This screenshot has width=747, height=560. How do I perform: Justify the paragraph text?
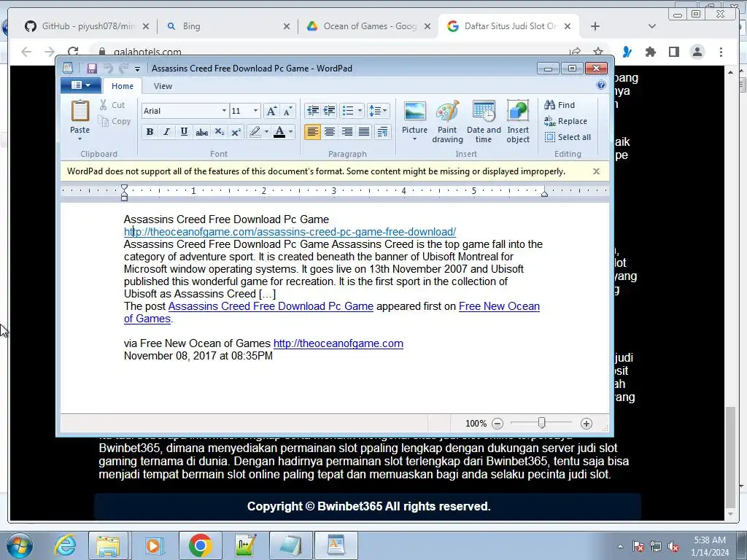pos(364,132)
